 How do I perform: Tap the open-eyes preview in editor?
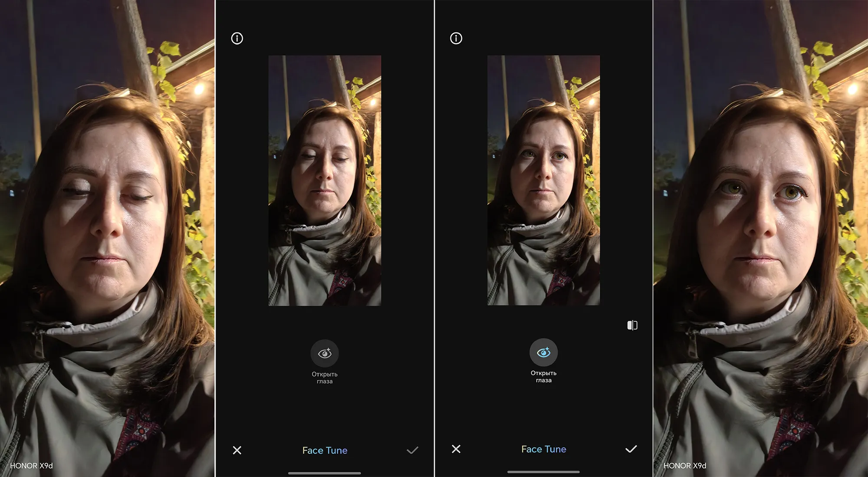(543, 180)
